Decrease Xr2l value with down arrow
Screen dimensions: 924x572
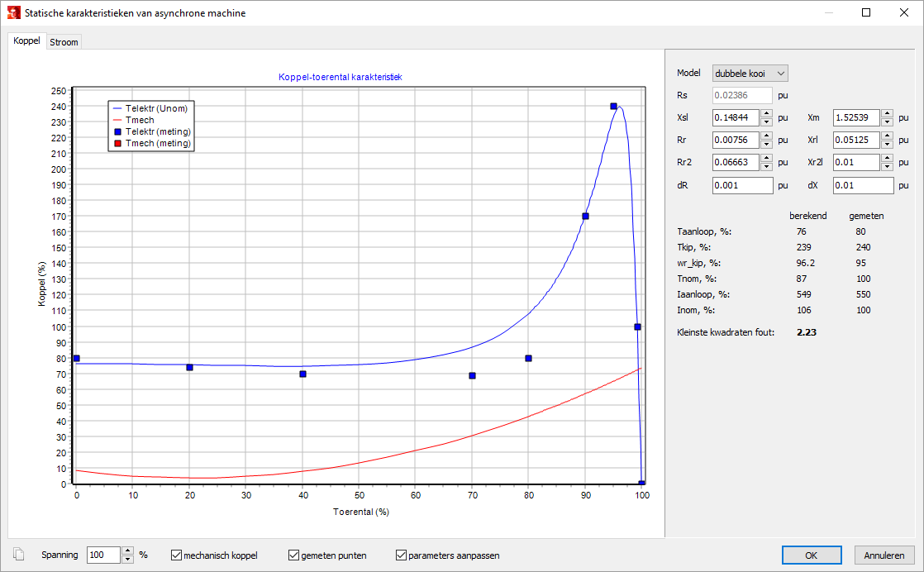point(887,167)
